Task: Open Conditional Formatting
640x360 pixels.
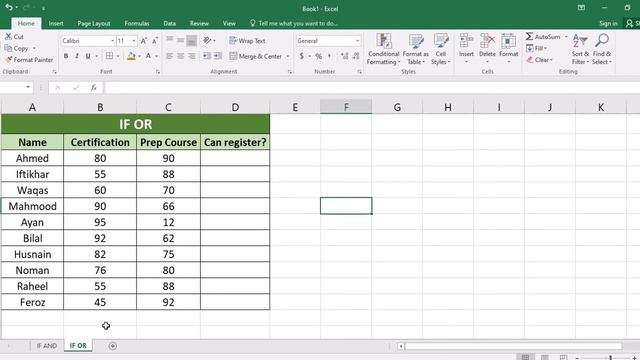Action: 383,49
